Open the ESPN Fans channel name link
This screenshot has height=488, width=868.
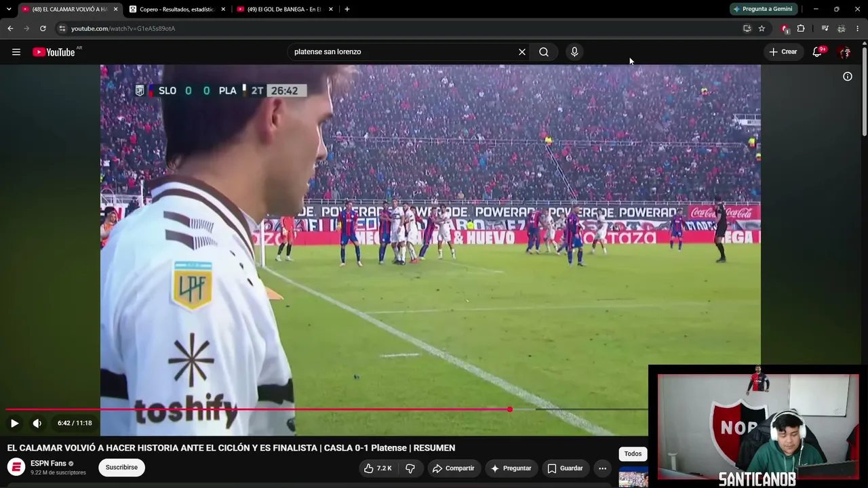click(x=48, y=464)
